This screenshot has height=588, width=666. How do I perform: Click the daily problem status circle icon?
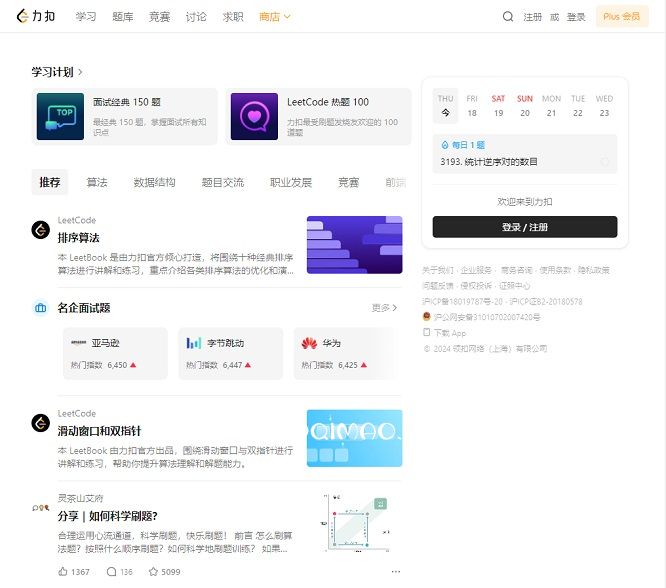604,161
